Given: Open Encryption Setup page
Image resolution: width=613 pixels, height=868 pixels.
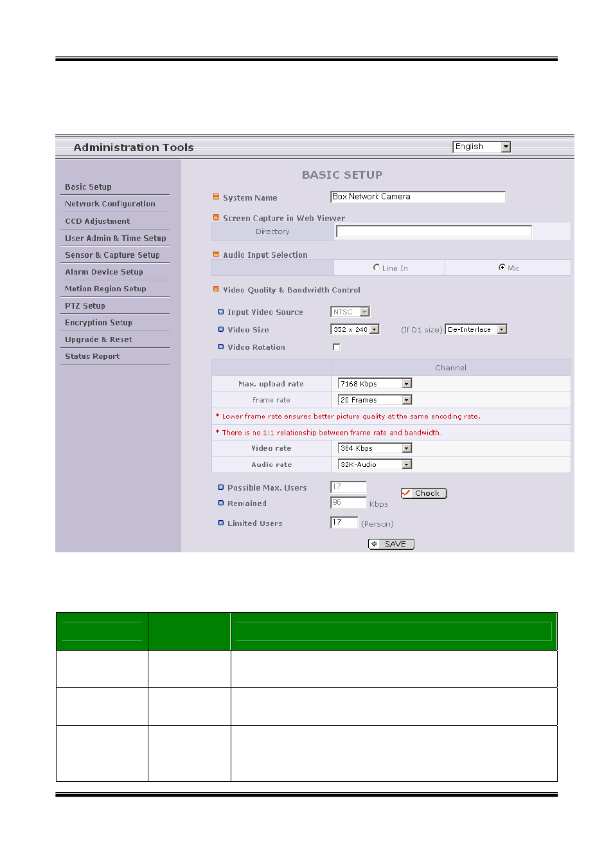Looking at the screenshot, I should [98, 323].
